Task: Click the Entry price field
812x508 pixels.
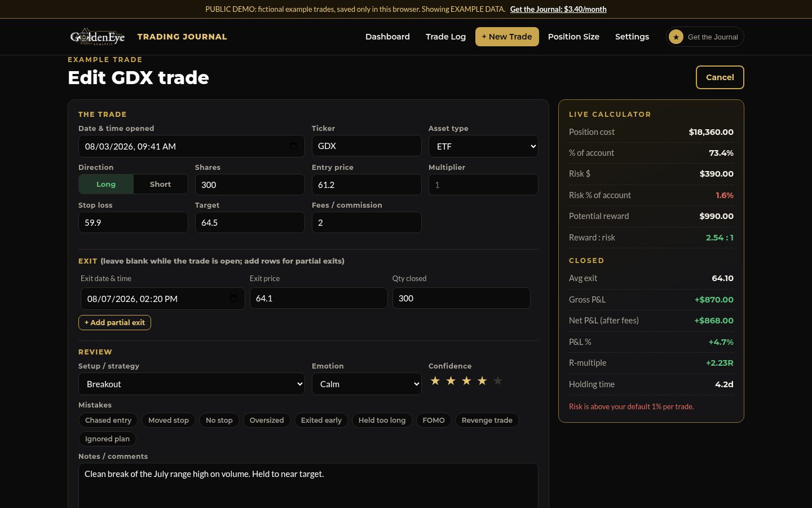Action: [x=367, y=185]
